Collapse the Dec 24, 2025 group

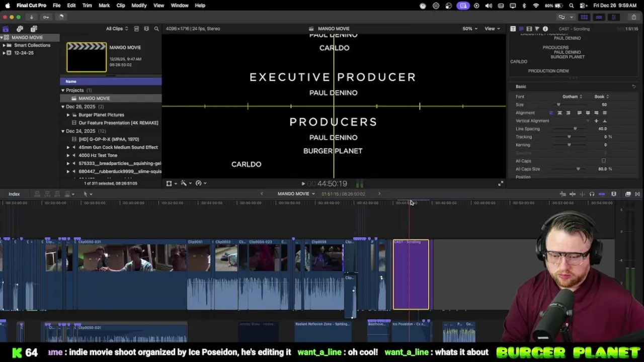point(63,131)
